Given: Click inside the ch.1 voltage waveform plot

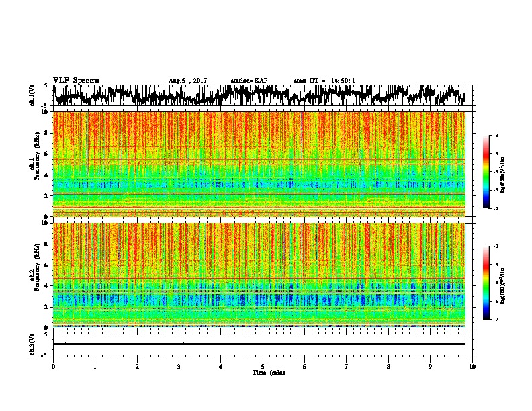Looking at the screenshot, I should (262, 95).
